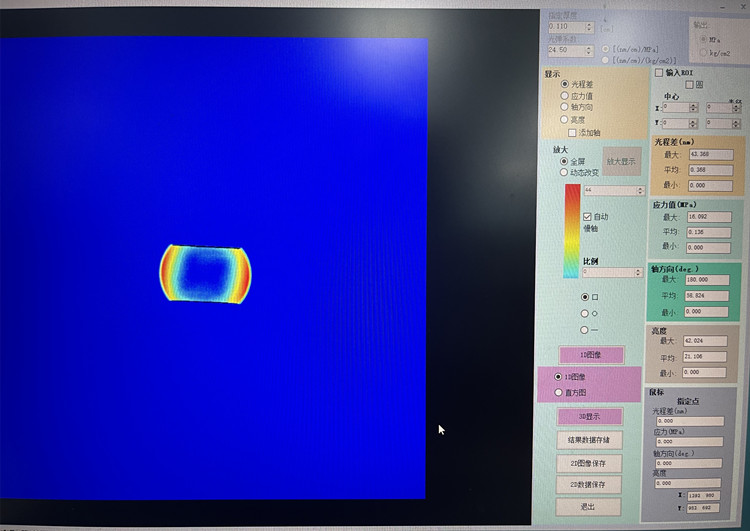Screen dimensions: 750x531
Task: Exit using the 退出 button
Action: pos(590,507)
